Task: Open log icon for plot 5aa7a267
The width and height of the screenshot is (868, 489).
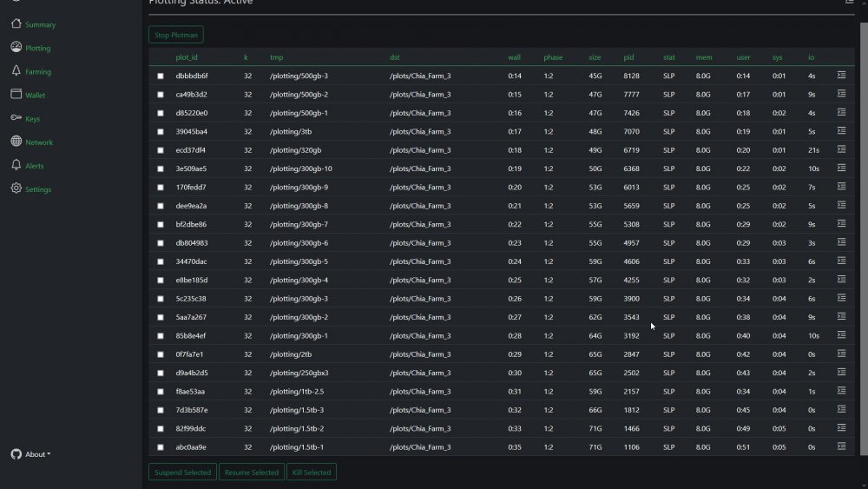Action: (841, 316)
